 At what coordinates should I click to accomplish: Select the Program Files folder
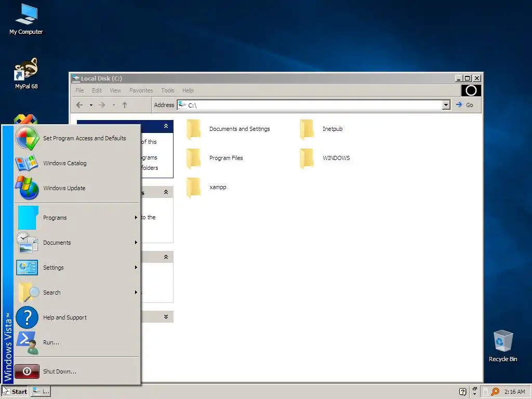coord(215,158)
